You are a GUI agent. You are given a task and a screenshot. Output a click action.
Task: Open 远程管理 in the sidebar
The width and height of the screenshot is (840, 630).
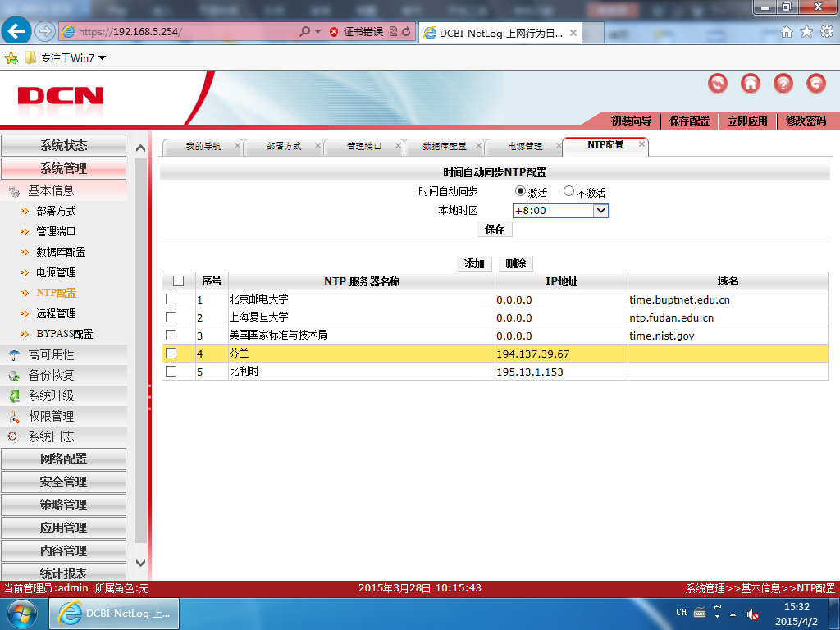pos(57,313)
